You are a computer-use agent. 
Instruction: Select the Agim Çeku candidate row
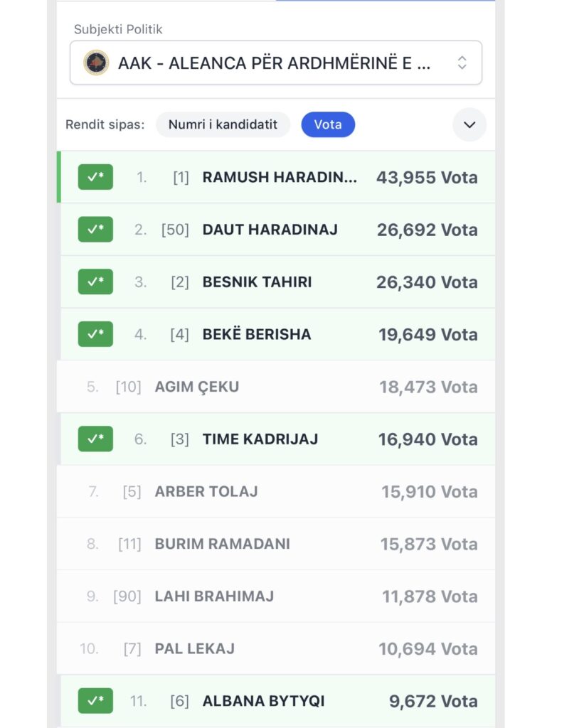tap(276, 387)
